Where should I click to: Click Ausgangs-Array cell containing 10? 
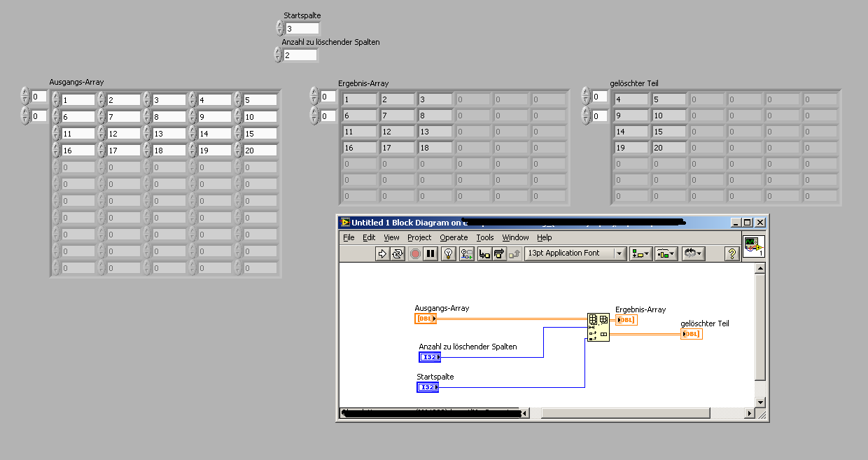coord(260,117)
